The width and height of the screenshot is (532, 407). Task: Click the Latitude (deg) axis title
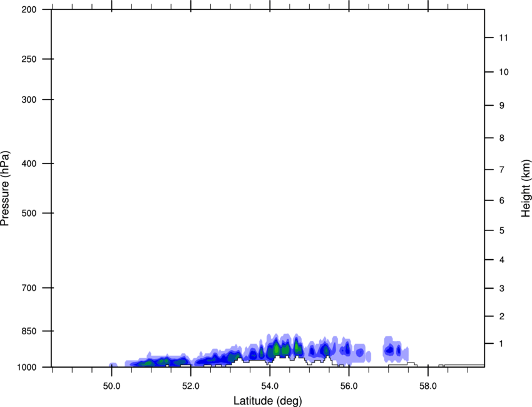click(267, 401)
